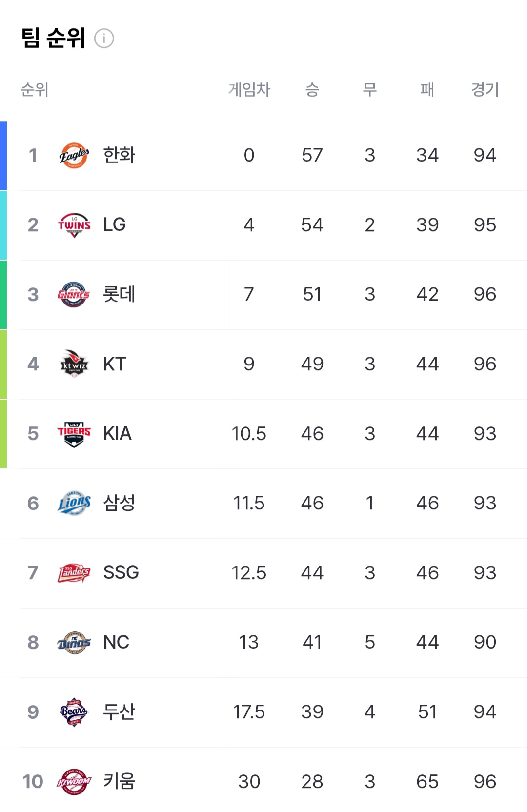Select the Doosan Bears logo
Screen dimensions: 527x812
pos(74,712)
